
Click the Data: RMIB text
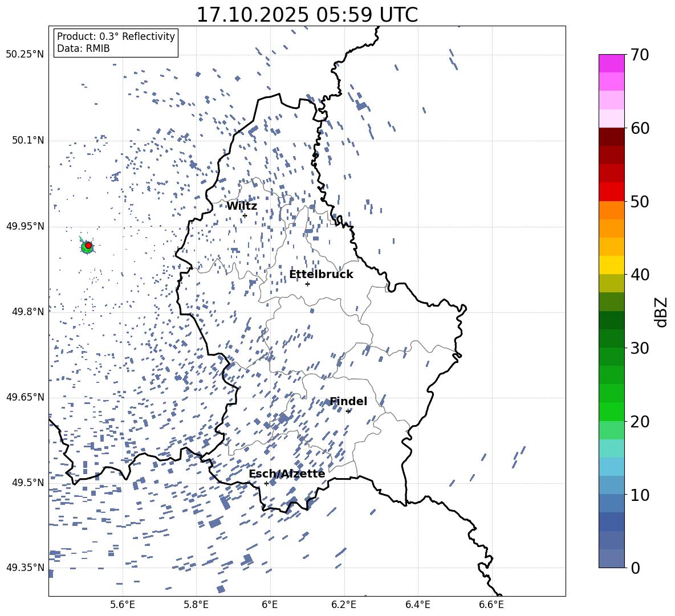(x=83, y=48)
